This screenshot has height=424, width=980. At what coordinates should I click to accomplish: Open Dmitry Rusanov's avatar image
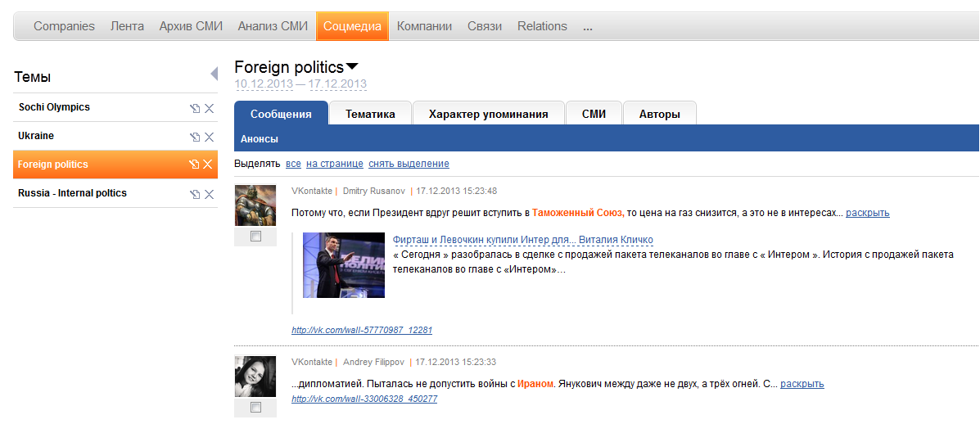click(x=255, y=205)
